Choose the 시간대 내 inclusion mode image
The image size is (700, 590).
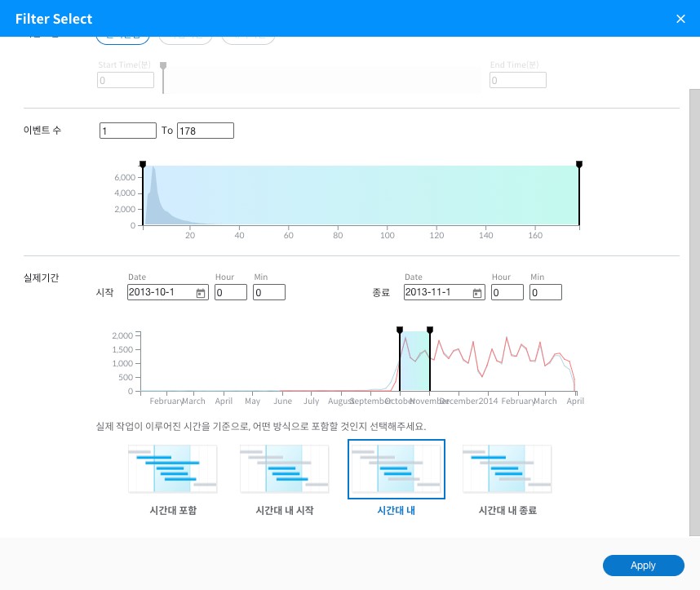pyautogui.click(x=397, y=469)
